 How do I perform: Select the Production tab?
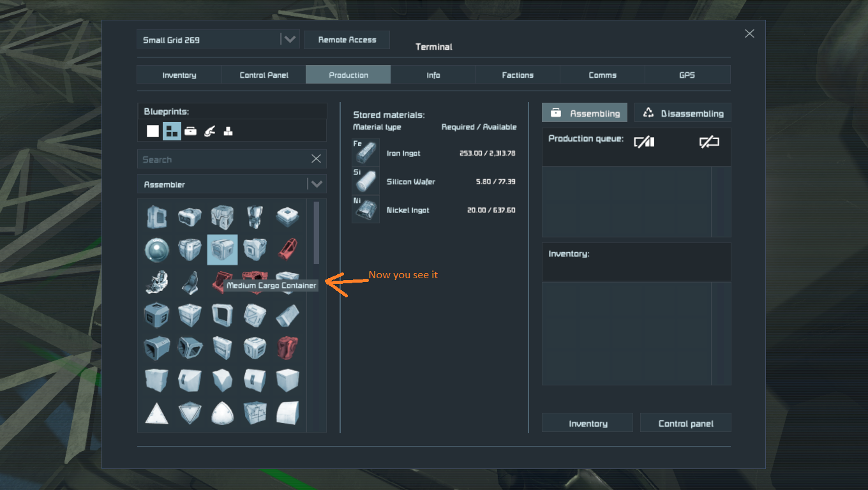tap(348, 75)
